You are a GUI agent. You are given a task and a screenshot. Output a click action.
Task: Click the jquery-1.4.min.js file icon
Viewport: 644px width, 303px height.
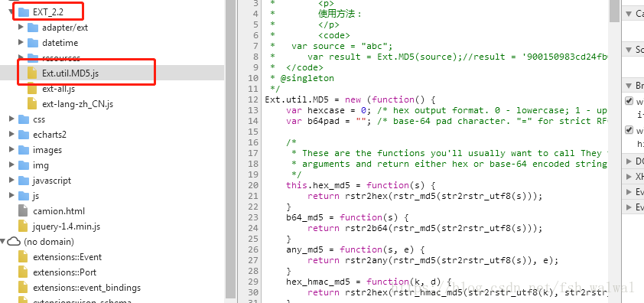click(24, 226)
